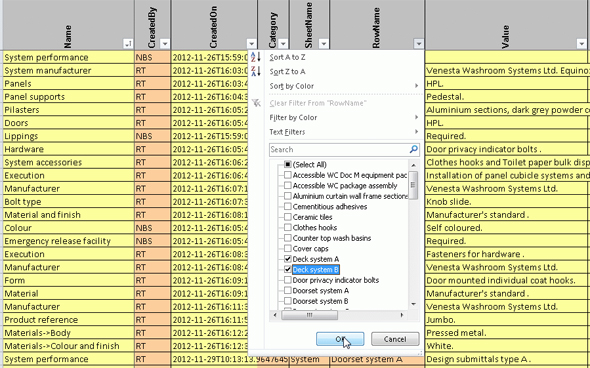Check Accessible WC package assembly option
Screen dimensions: 590x368
click(x=288, y=186)
